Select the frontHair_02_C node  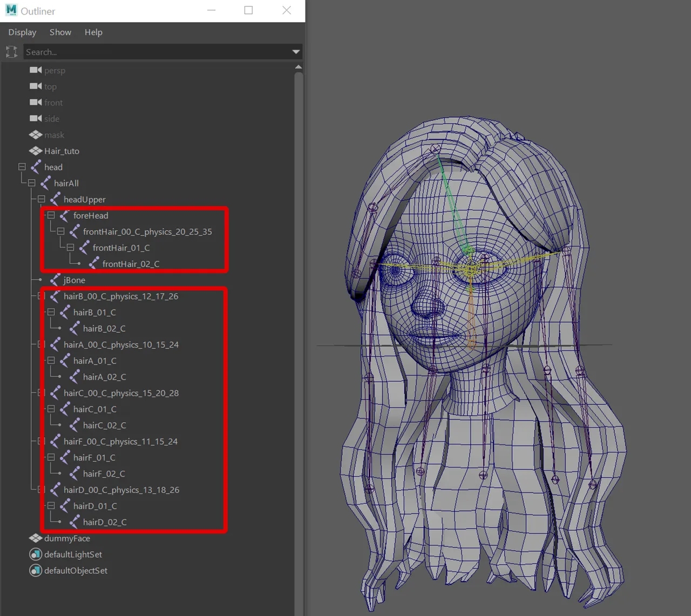(130, 263)
